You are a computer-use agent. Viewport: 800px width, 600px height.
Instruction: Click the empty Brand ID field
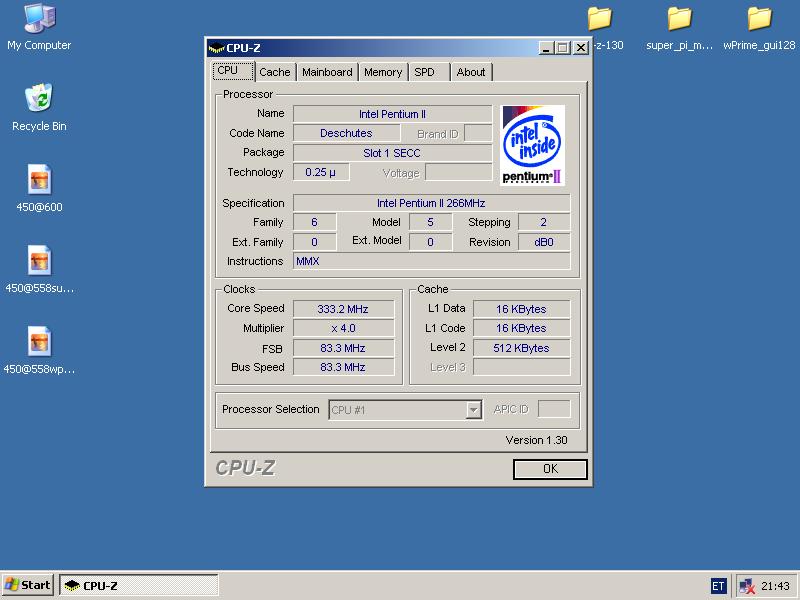point(478,133)
